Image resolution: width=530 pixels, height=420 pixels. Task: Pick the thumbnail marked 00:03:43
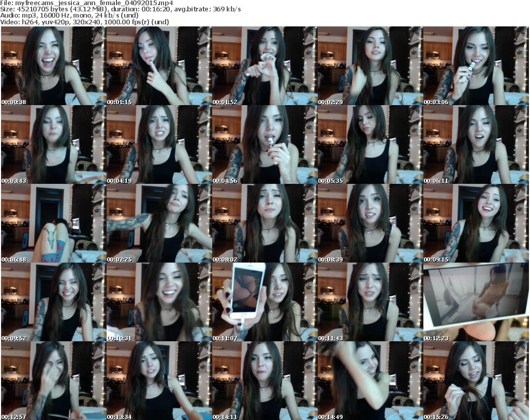tap(53, 144)
